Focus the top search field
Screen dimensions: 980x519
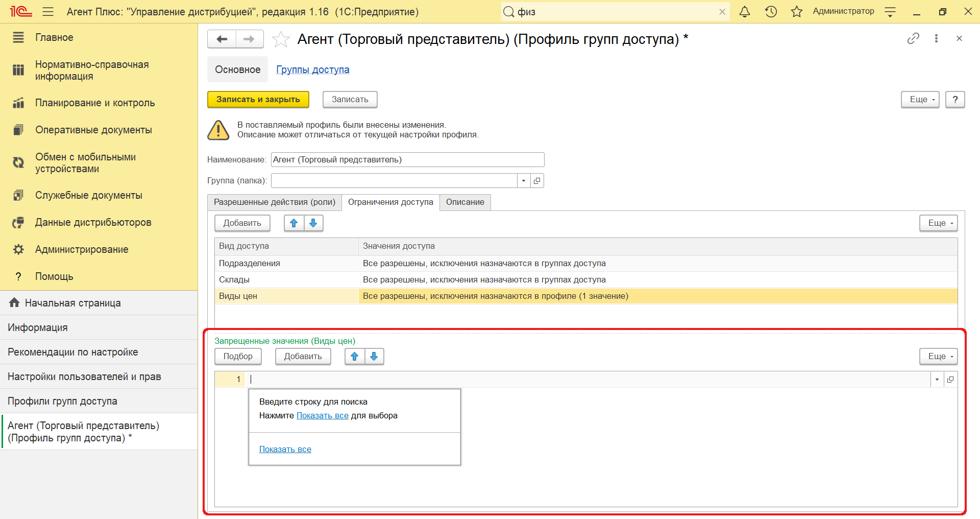click(x=615, y=12)
